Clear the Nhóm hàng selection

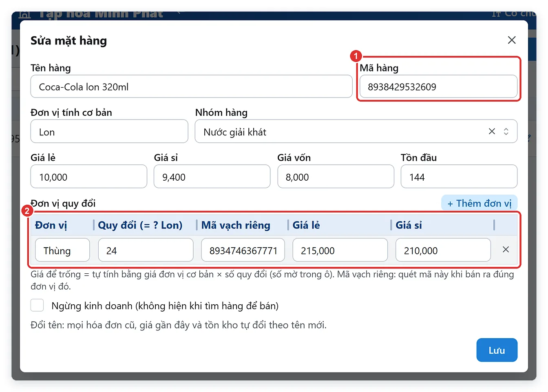click(x=492, y=131)
